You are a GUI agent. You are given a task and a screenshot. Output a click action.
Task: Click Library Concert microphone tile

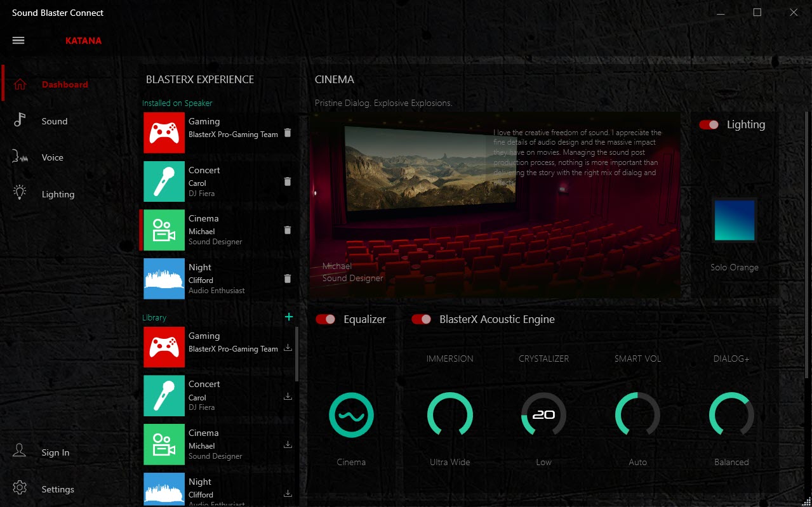(164, 396)
